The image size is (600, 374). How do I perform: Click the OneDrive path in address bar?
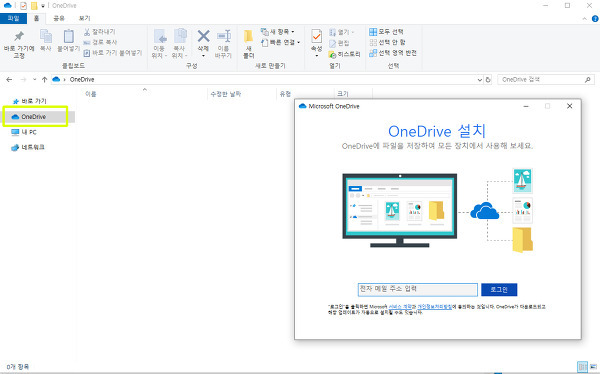tap(82, 80)
